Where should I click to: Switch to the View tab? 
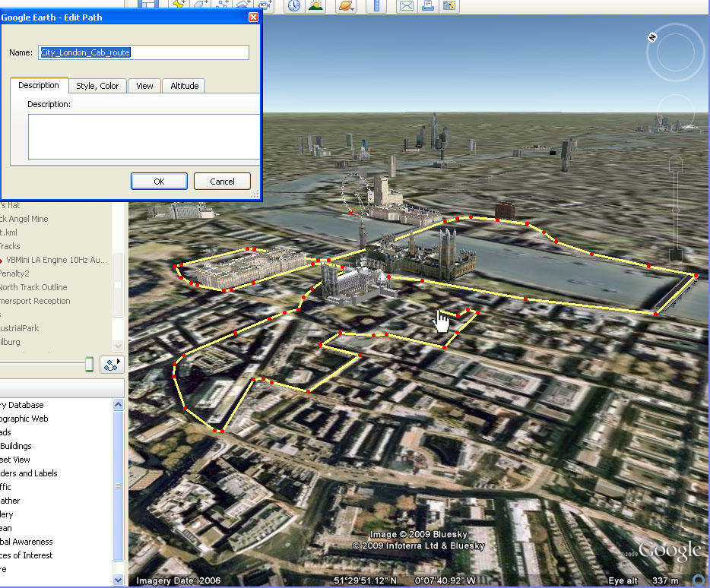(144, 86)
